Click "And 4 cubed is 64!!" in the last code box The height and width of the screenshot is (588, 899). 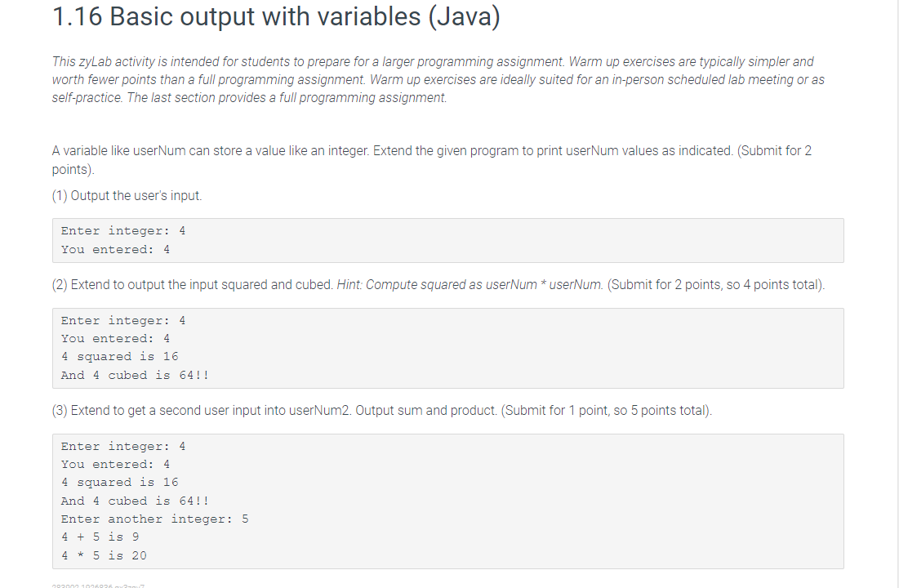pyautogui.click(x=136, y=501)
